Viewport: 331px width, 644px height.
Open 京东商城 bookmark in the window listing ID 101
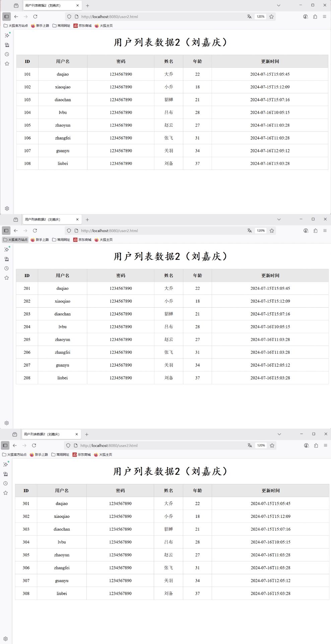point(82,25)
